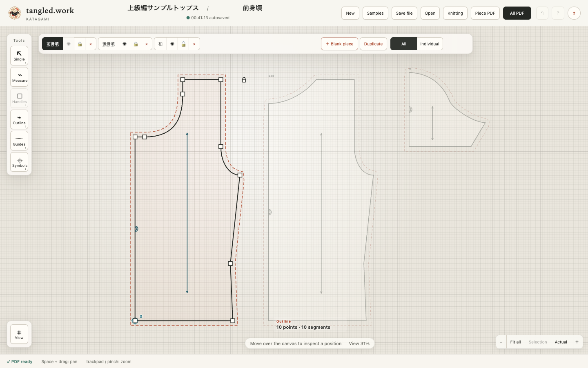Choose the Handles tool

click(19, 98)
